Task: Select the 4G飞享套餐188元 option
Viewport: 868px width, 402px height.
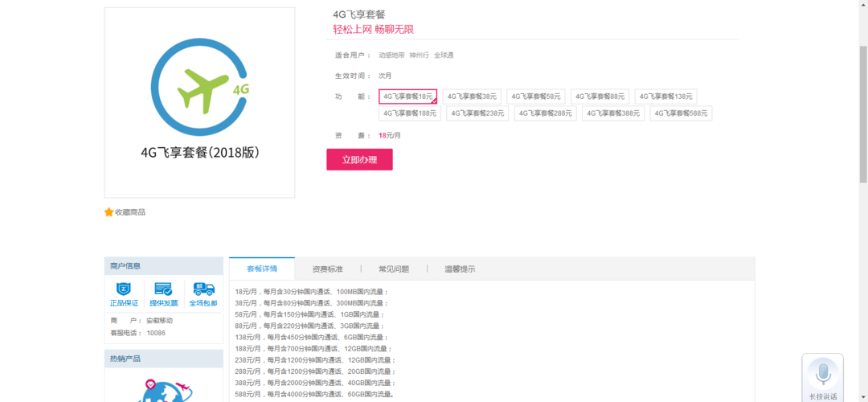Action: pos(410,113)
